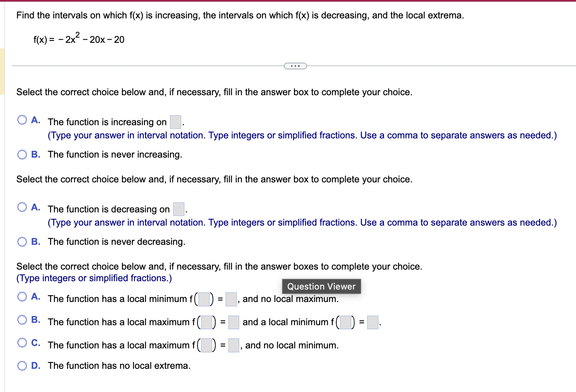Click the maximum x-value box in choice C
The image size is (576, 392).
pos(207,346)
